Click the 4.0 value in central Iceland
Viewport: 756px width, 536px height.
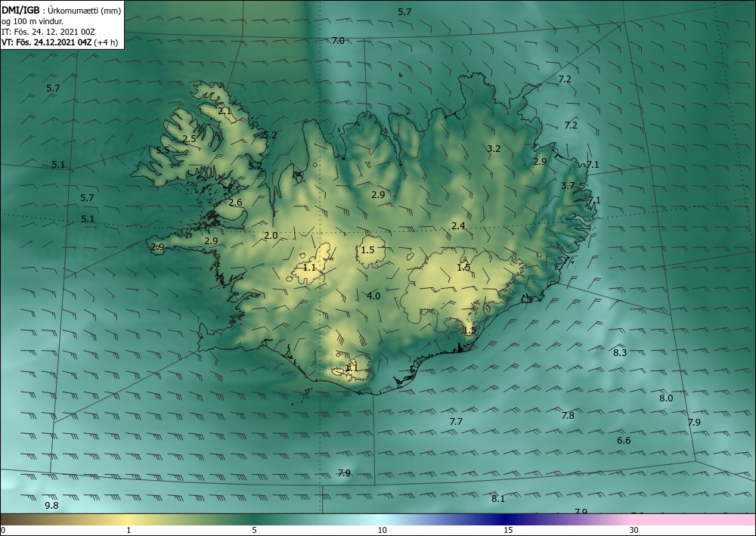373,296
